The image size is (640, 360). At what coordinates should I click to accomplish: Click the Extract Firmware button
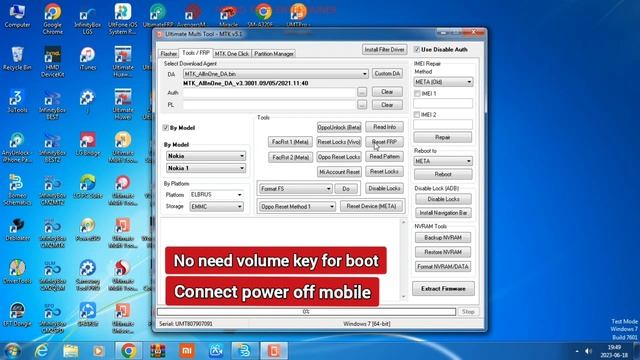pos(443,289)
